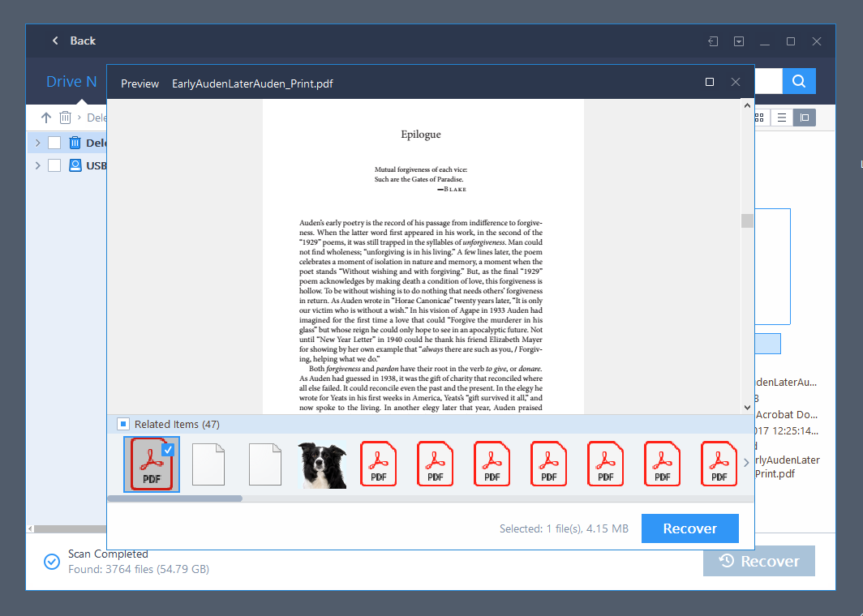Maximize the Preview dialog window
This screenshot has height=616, width=863.
coord(710,83)
